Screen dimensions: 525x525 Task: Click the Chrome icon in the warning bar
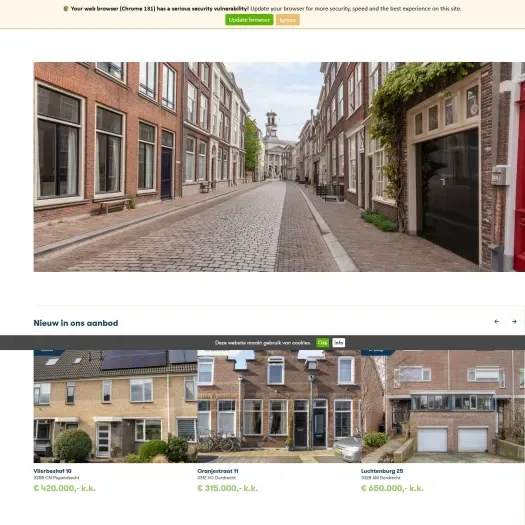pos(66,9)
